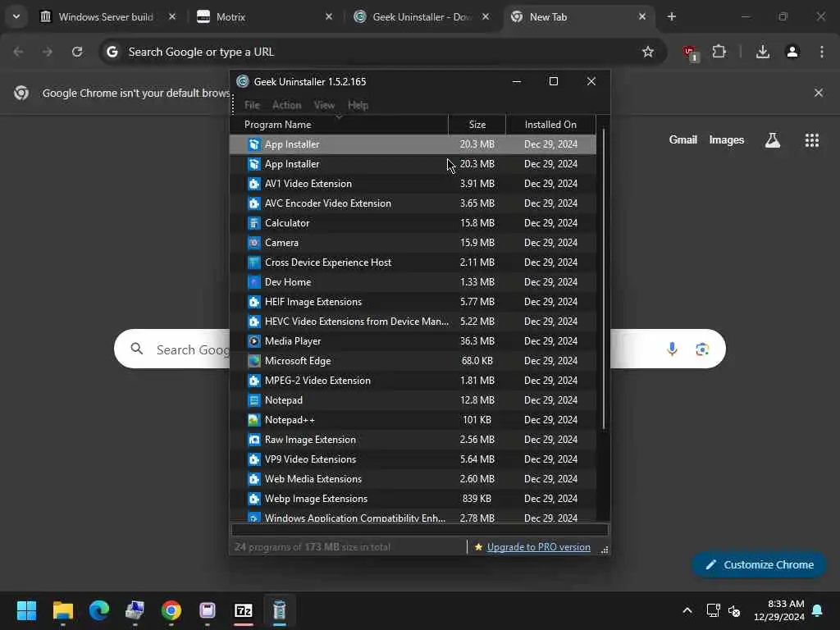Image resolution: width=840 pixels, height=630 pixels.
Task: Click the Microsoft Edge icon in program list
Action: (x=254, y=361)
